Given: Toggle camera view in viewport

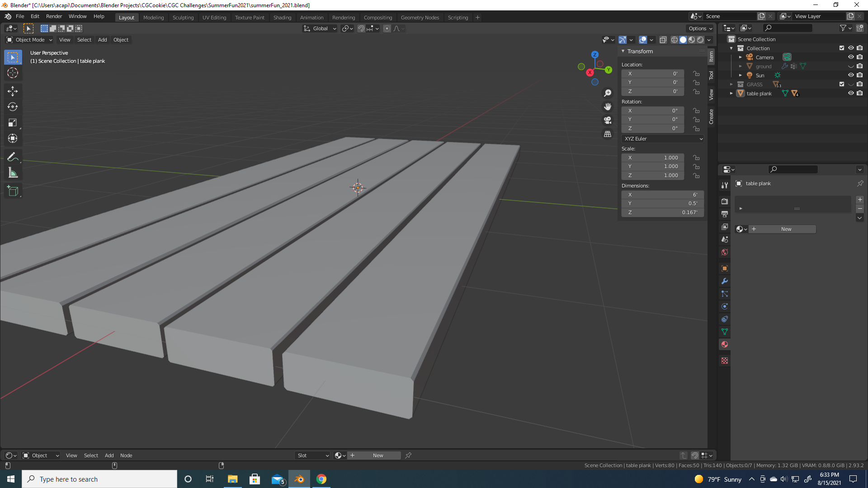Looking at the screenshot, I should coord(608,120).
